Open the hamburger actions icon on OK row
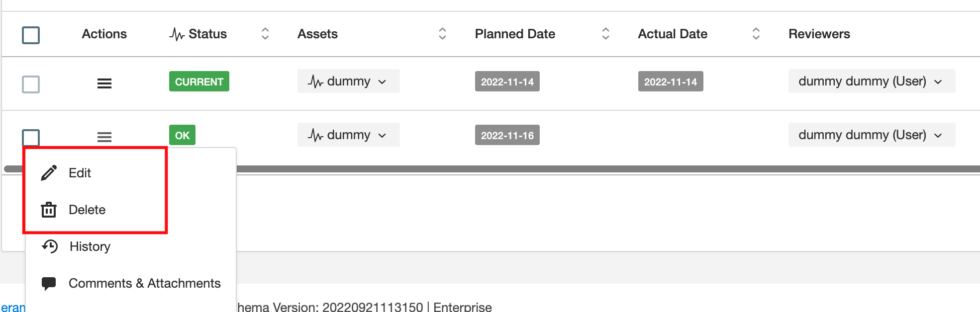 tap(104, 137)
